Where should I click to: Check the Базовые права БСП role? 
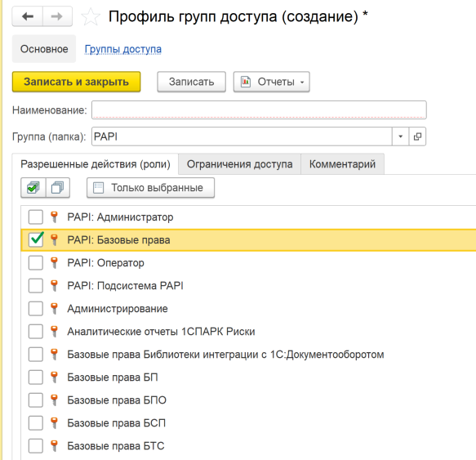point(36,423)
